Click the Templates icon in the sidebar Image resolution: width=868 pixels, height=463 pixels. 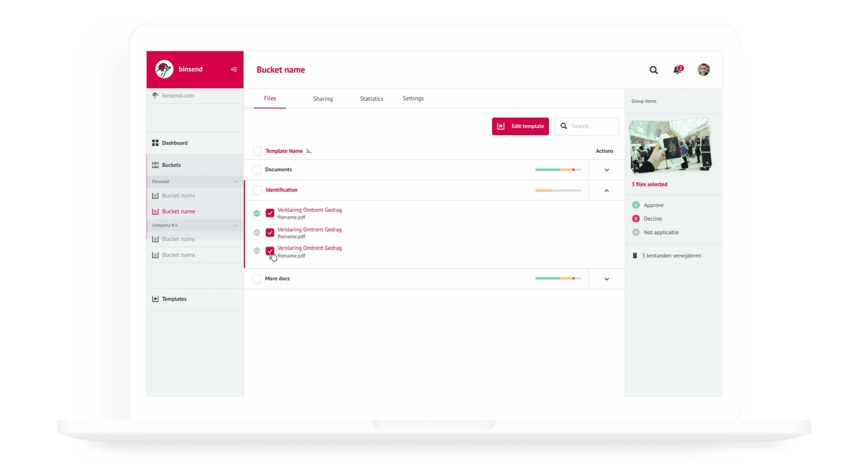point(156,299)
